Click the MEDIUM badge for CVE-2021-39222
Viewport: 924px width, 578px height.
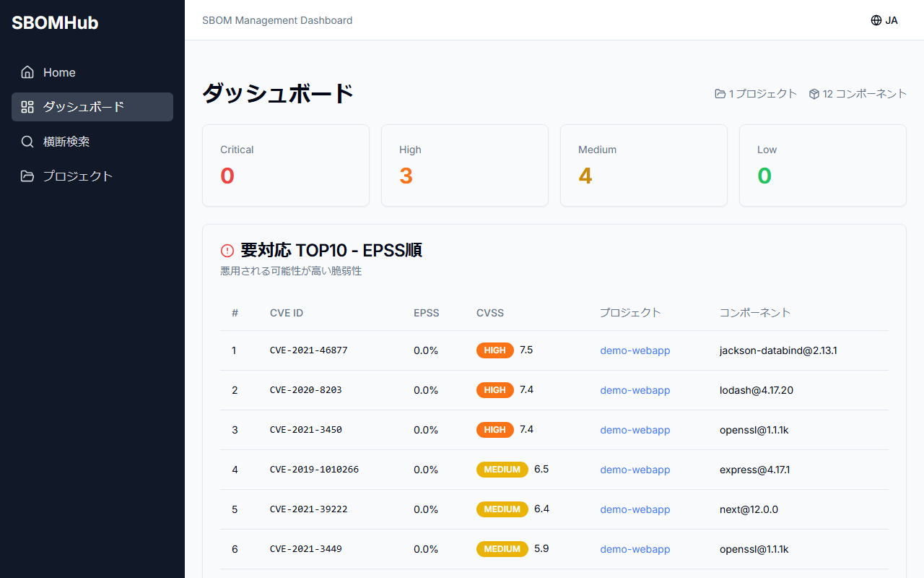point(502,509)
